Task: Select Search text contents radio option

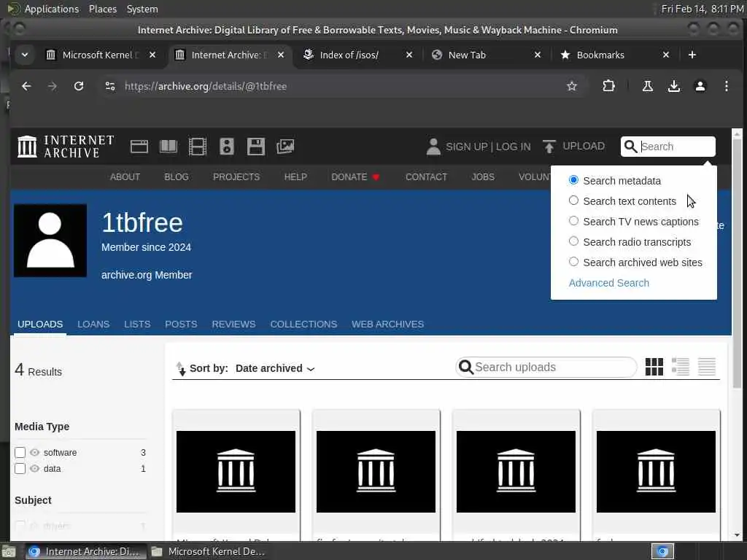Action: click(x=573, y=201)
